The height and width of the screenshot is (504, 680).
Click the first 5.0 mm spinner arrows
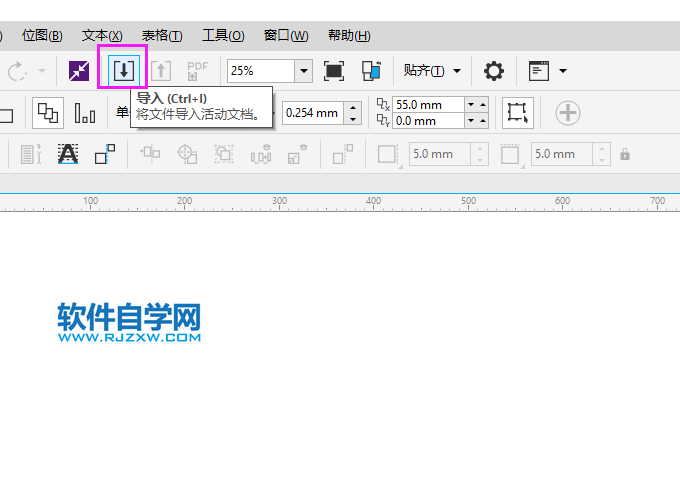click(x=480, y=154)
